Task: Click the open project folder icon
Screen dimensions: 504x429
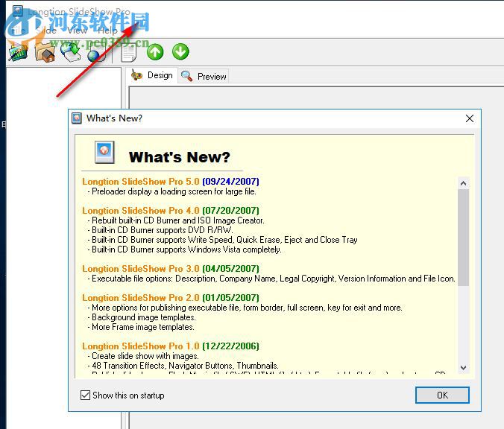Action: [x=45, y=52]
